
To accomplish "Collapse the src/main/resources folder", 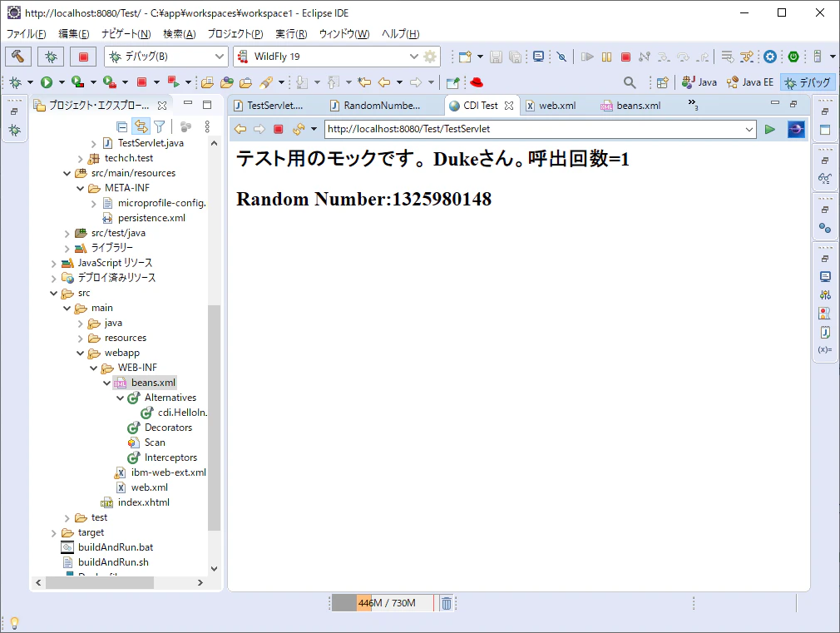I will tap(67, 173).
